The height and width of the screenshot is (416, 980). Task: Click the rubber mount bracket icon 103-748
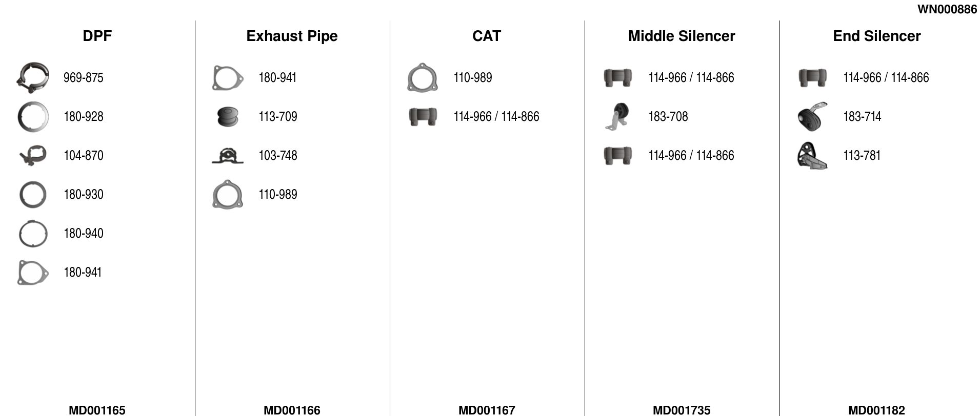228,156
